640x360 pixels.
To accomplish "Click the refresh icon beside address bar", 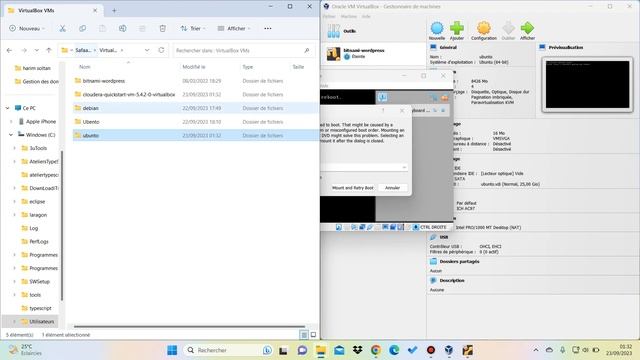I will click(x=161, y=50).
